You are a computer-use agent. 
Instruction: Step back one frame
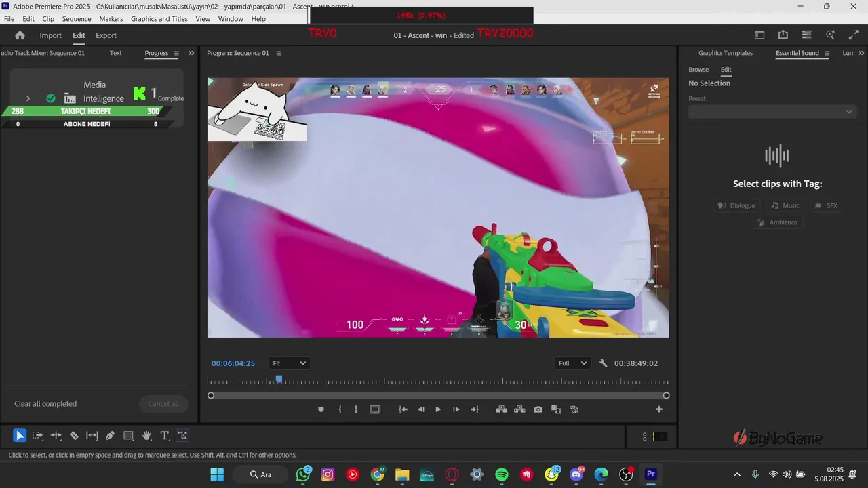pos(421,409)
